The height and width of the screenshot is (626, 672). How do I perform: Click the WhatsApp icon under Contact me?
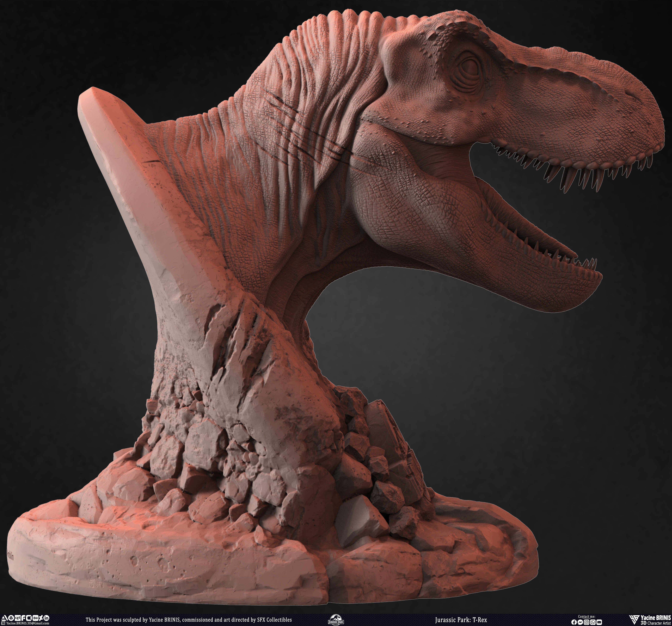click(593, 622)
